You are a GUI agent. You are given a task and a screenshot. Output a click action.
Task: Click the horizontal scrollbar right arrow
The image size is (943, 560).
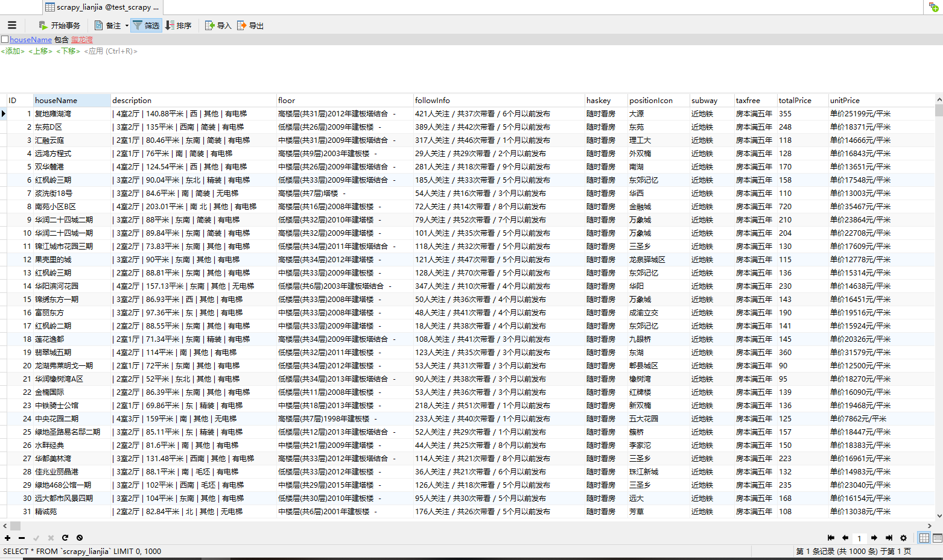click(930, 526)
